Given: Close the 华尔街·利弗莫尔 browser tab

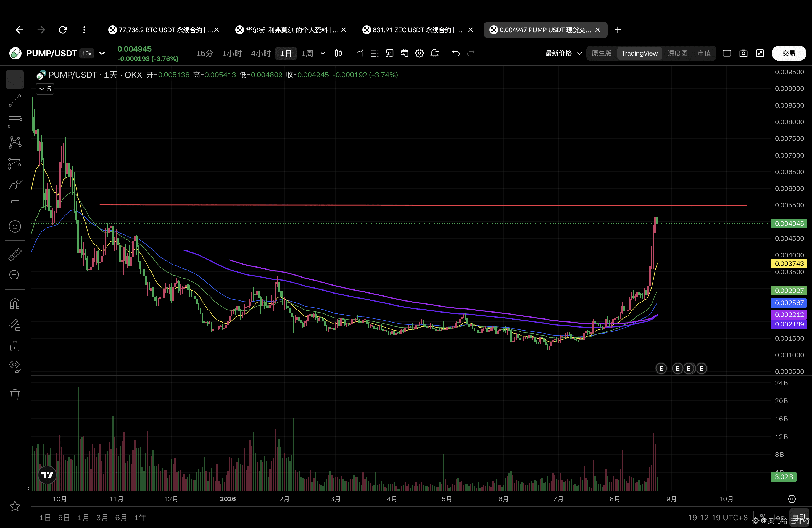Looking at the screenshot, I should pos(344,30).
